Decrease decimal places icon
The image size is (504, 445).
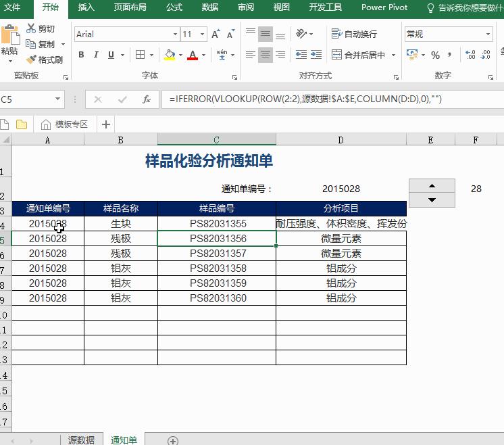coord(485,55)
